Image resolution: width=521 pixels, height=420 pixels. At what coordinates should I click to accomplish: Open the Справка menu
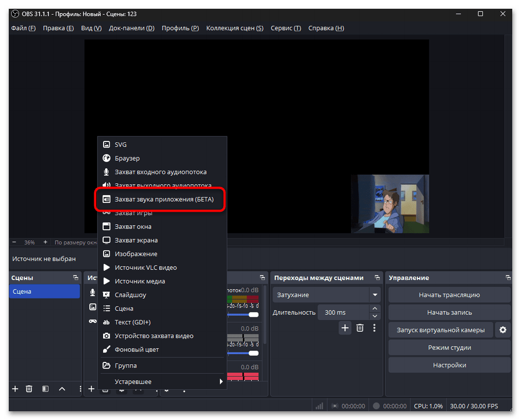(326, 29)
